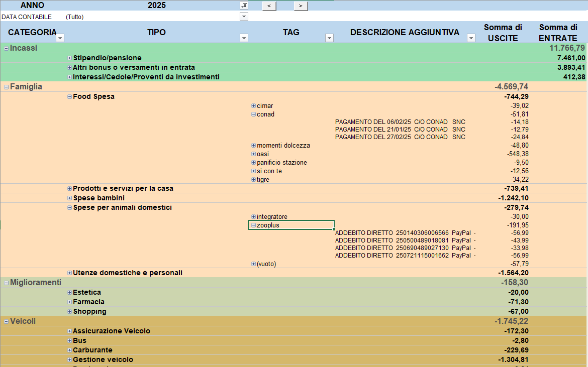Open the DATA CONTABILE (Tutto) dropdown

point(244,17)
